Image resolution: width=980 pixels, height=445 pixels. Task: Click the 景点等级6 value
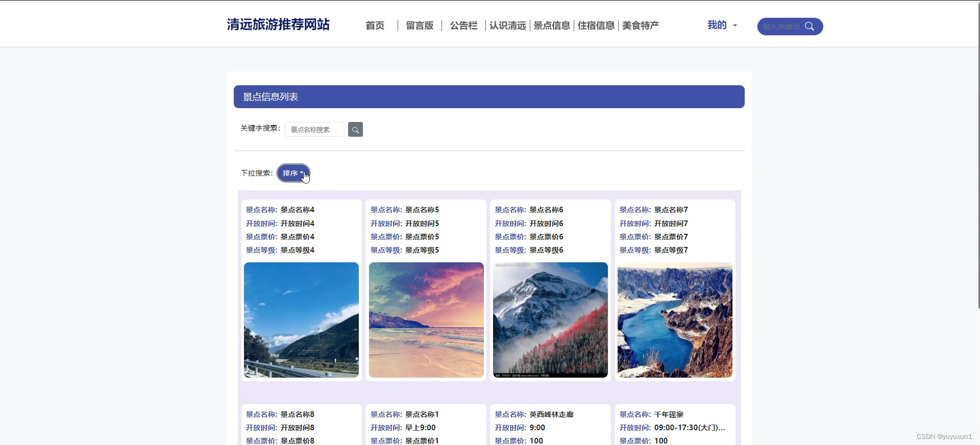tap(546, 250)
